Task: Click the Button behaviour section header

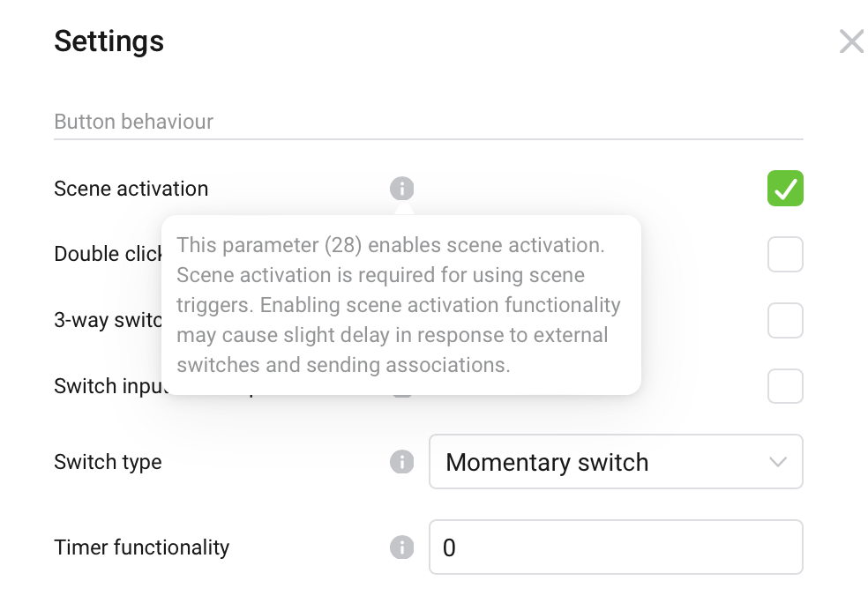Action: (x=134, y=122)
